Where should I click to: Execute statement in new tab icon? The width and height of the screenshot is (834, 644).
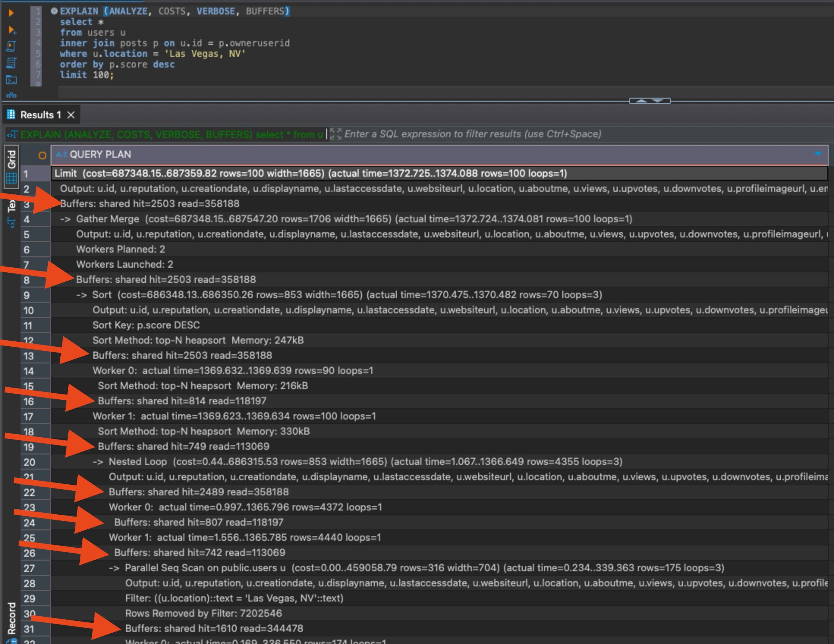[x=11, y=30]
